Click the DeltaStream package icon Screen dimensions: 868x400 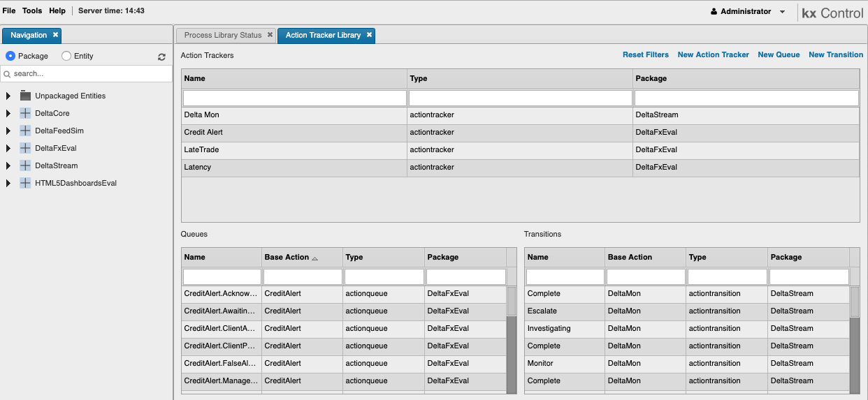point(25,165)
